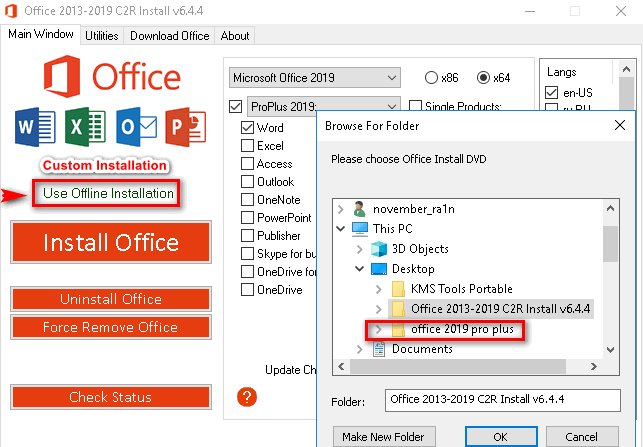Screen dimensions: 643x447
Task: Expand the Documents tree node
Action: click(360, 349)
